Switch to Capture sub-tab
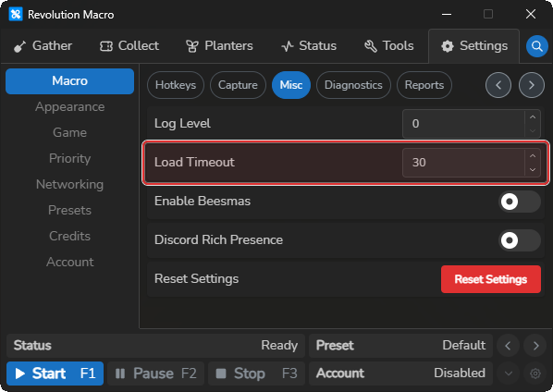553x392 pixels. 238,85
